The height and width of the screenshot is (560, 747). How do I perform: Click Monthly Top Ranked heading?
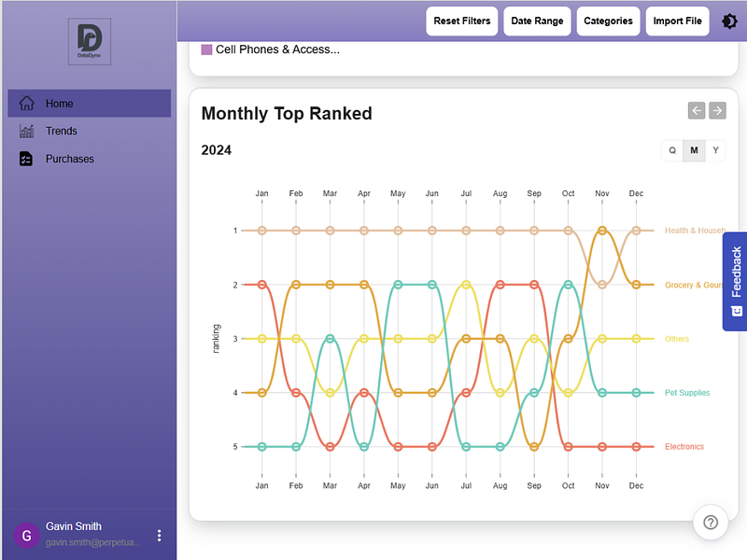click(287, 114)
